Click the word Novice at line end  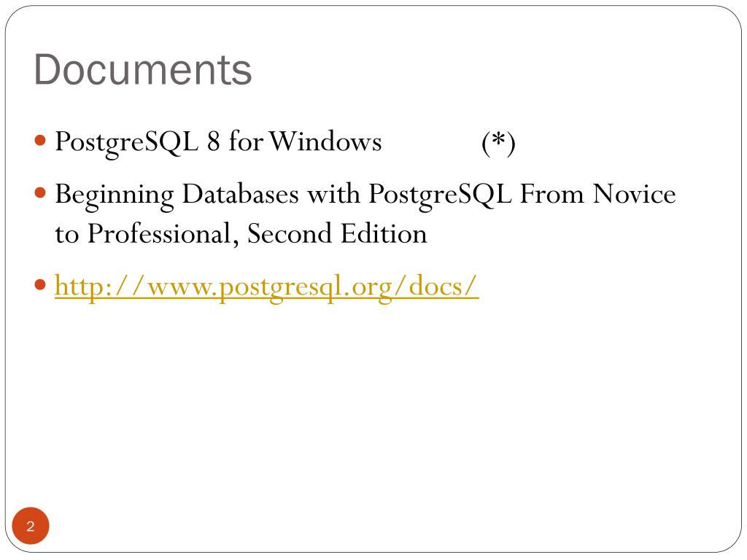[634, 194]
